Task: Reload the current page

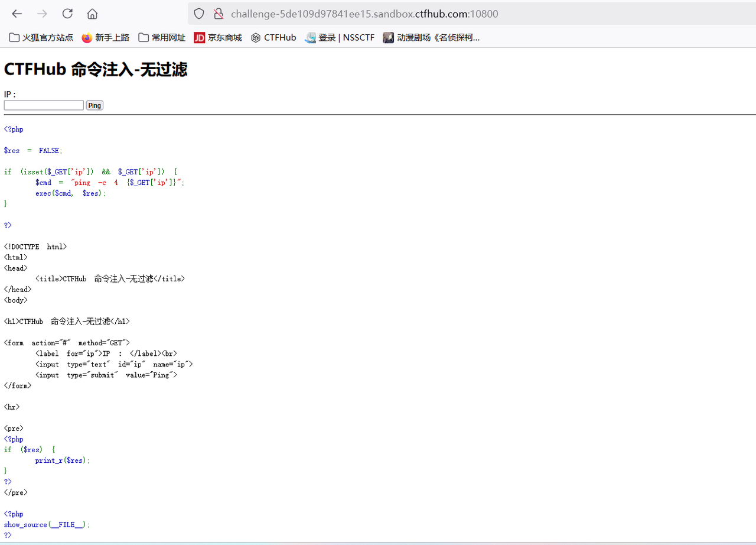Action: pos(67,14)
